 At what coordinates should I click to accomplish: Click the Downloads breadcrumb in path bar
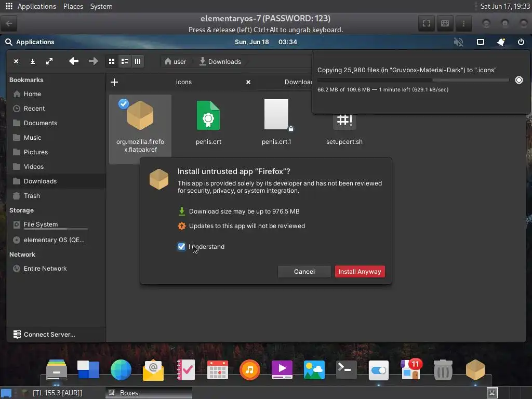click(x=220, y=61)
